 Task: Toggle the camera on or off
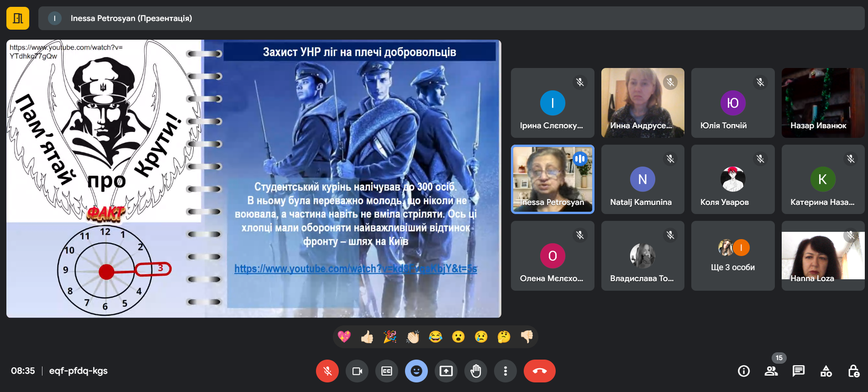pos(357,371)
